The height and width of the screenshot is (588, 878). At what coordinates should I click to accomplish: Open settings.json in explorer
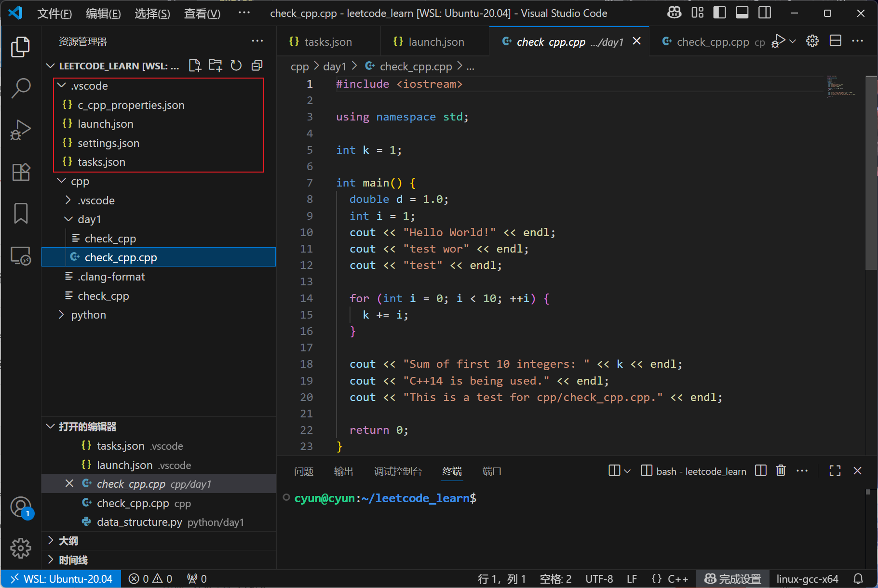pyautogui.click(x=159, y=143)
